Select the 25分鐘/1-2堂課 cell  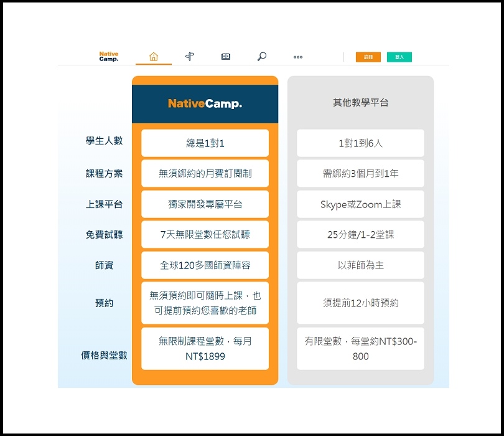(x=361, y=234)
